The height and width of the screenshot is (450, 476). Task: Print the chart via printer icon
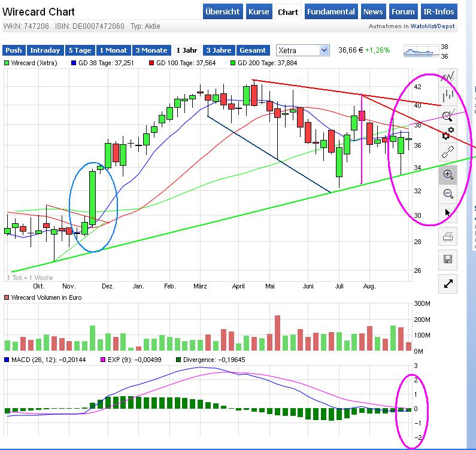tap(448, 236)
